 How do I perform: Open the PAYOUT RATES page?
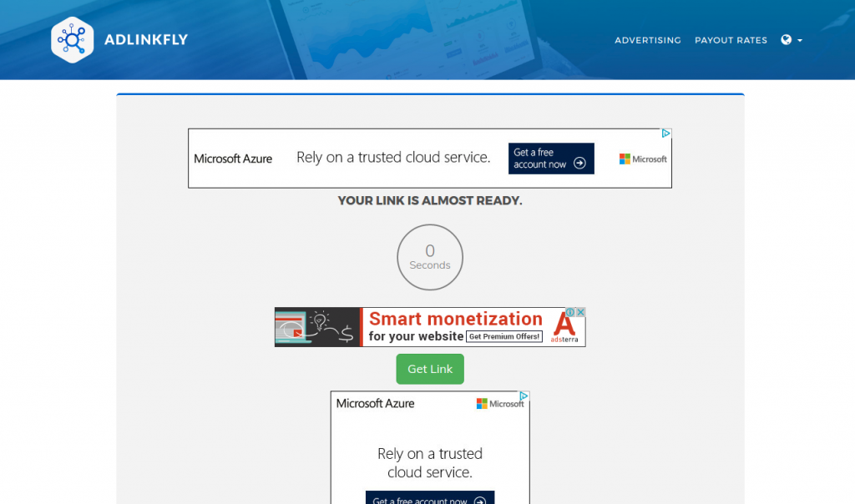tap(731, 40)
